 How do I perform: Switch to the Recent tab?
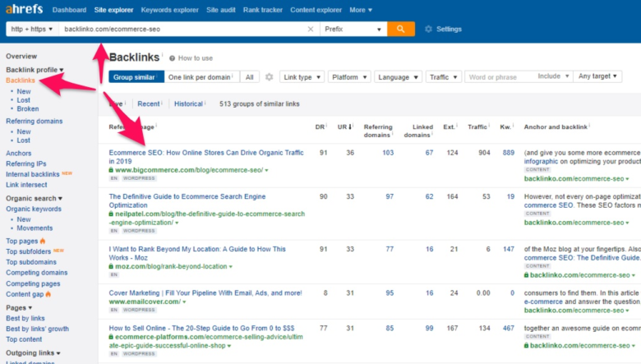149,104
